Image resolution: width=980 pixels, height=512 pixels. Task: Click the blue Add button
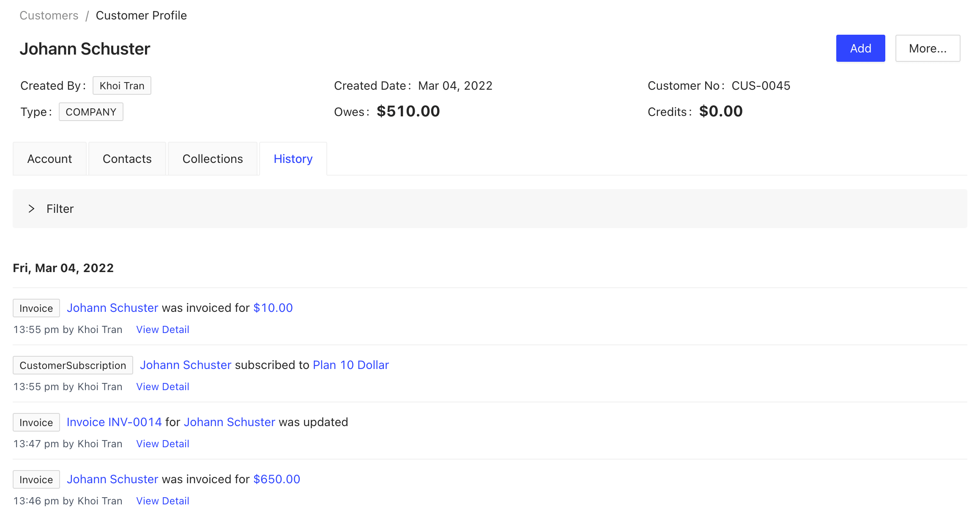pos(860,48)
